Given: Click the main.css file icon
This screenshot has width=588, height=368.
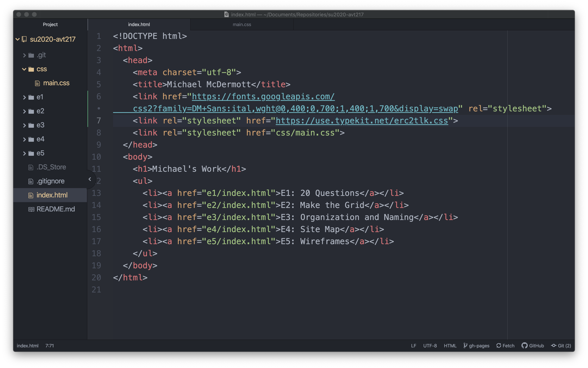Looking at the screenshot, I should pos(37,83).
